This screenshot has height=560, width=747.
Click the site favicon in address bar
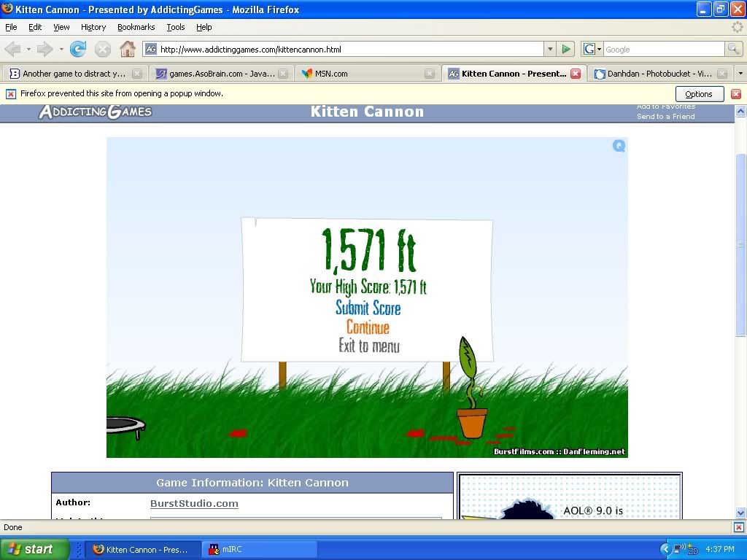[151, 49]
